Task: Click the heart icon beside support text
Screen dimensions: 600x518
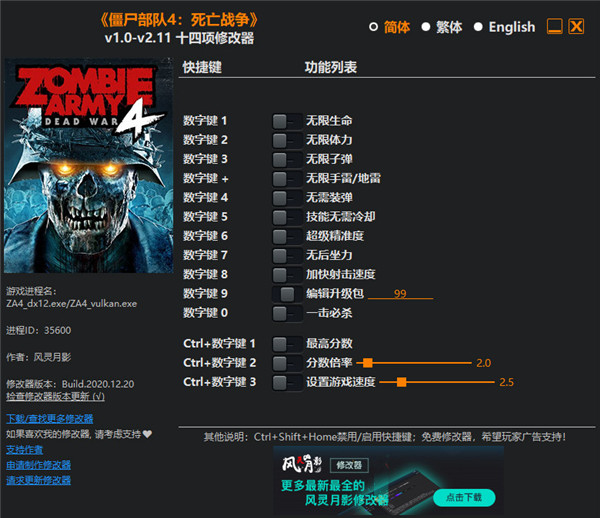Action: [147, 434]
